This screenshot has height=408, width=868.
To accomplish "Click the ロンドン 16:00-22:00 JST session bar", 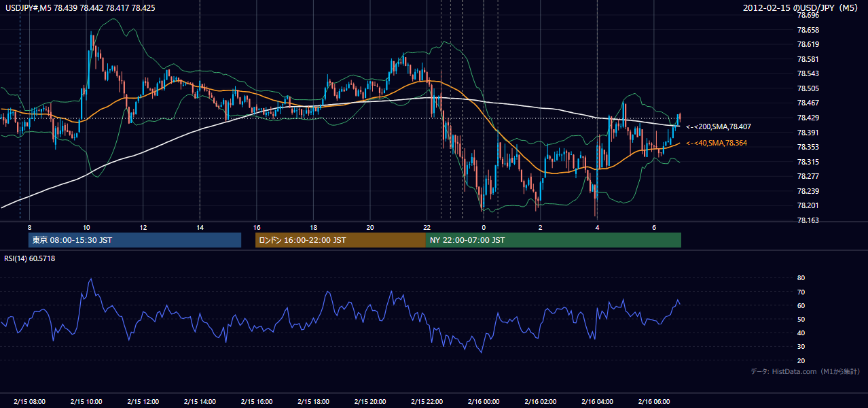I will point(340,240).
